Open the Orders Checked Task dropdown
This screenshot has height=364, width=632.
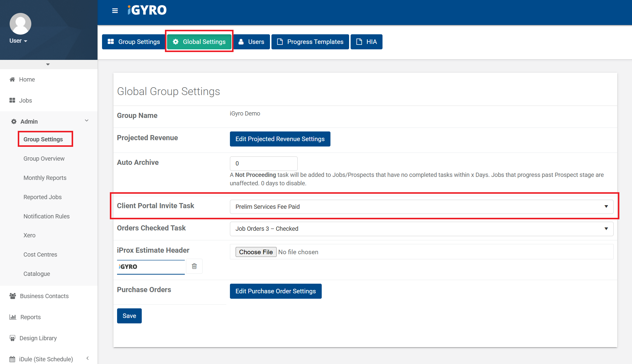(x=421, y=229)
